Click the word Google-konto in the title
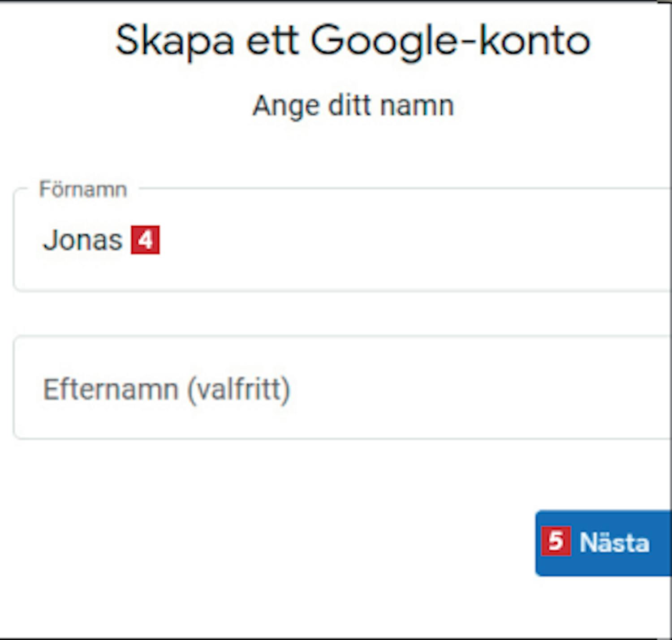Viewport: 672px width, 640px height. 450,41
